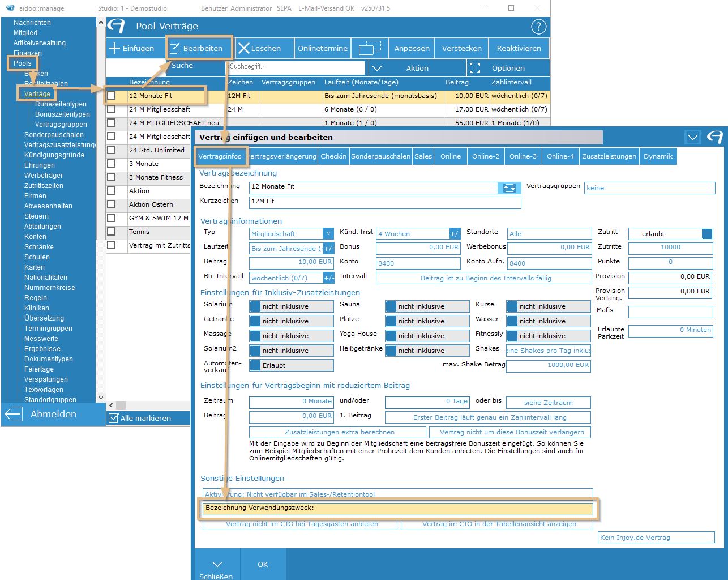Check the 12 Monate Fit row checkbox
This screenshot has width=728, height=580.
[112, 96]
